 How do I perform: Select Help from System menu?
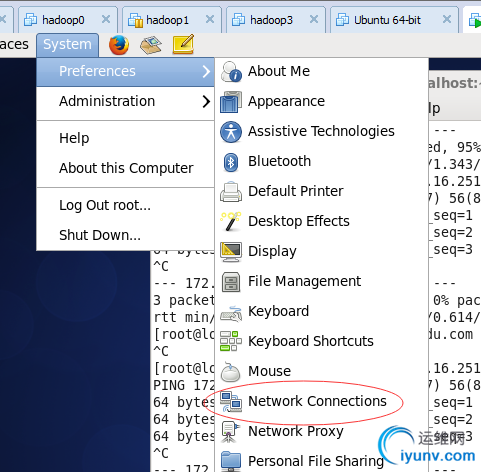(x=125, y=138)
